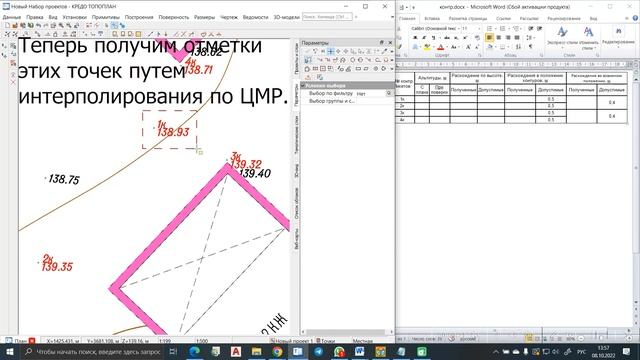Toggle Superscript in Word ribbon
This screenshot has width=640, height=360.
coord(465,38)
